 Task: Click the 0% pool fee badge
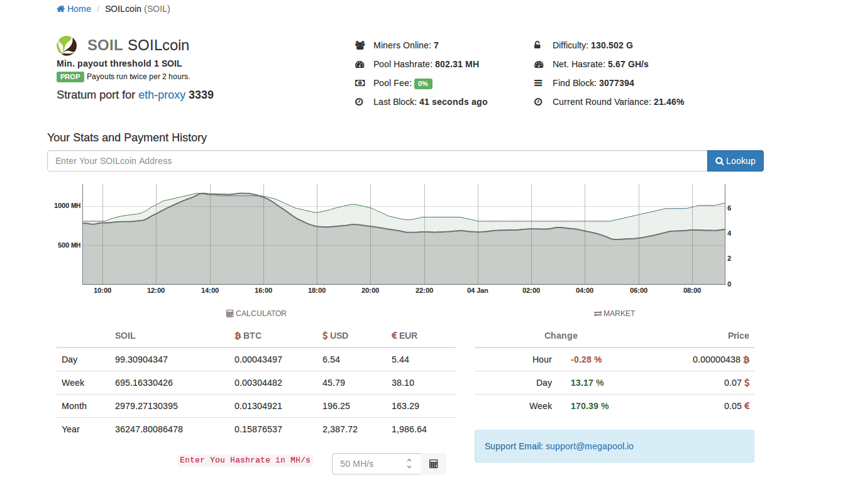(423, 84)
